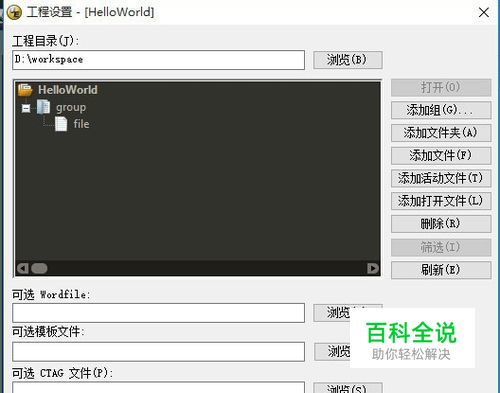Image resolution: width=500 pixels, height=393 pixels.
Task: Click the 可选 Wordfile input field
Action: (159, 313)
